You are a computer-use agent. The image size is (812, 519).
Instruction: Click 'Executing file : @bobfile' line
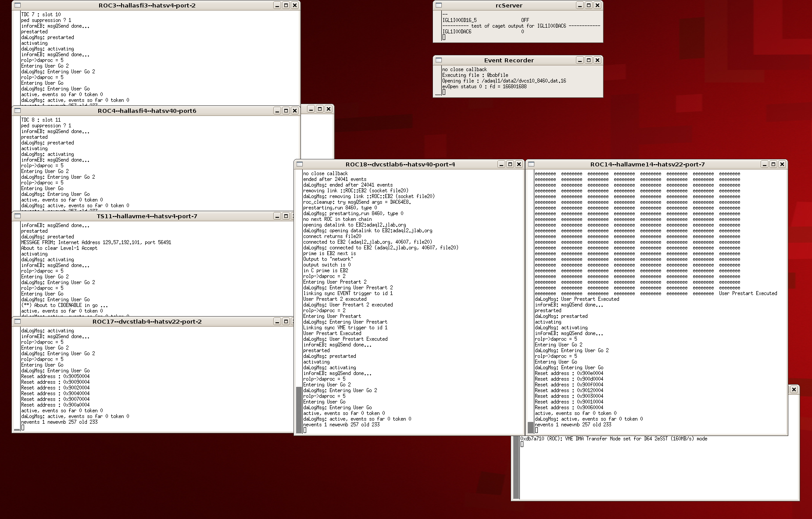[x=475, y=75]
